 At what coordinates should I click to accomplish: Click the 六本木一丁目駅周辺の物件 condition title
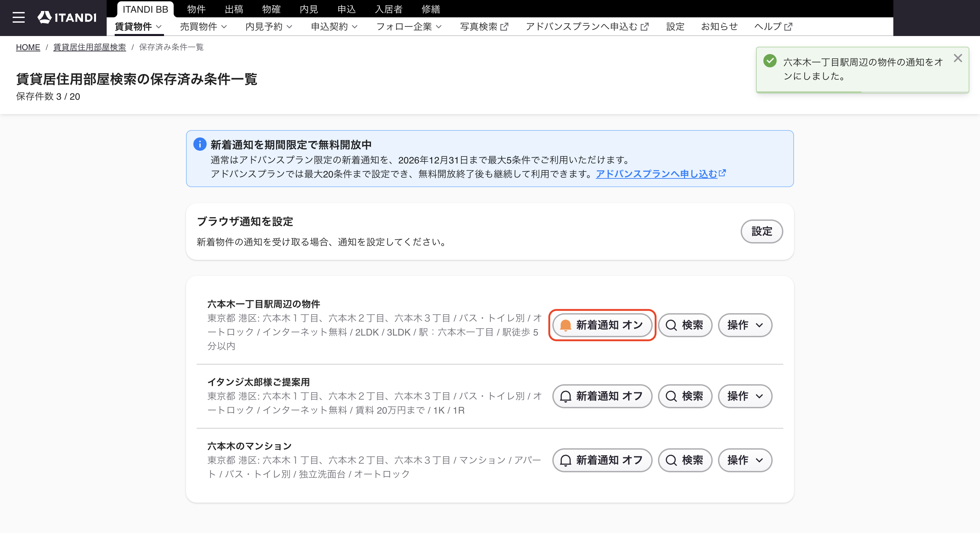pos(264,304)
